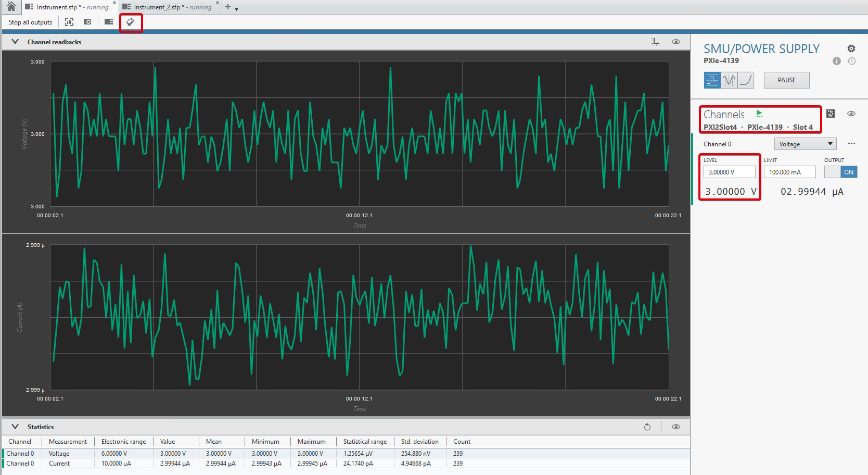Switch the OUTPUT toggle off

[840, 172]
